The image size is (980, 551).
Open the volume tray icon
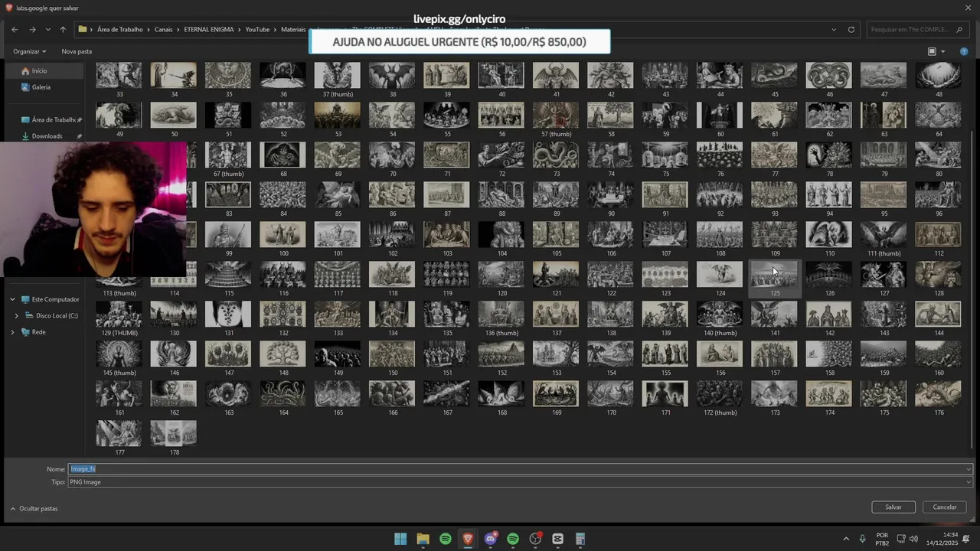(x=913, y=539)
